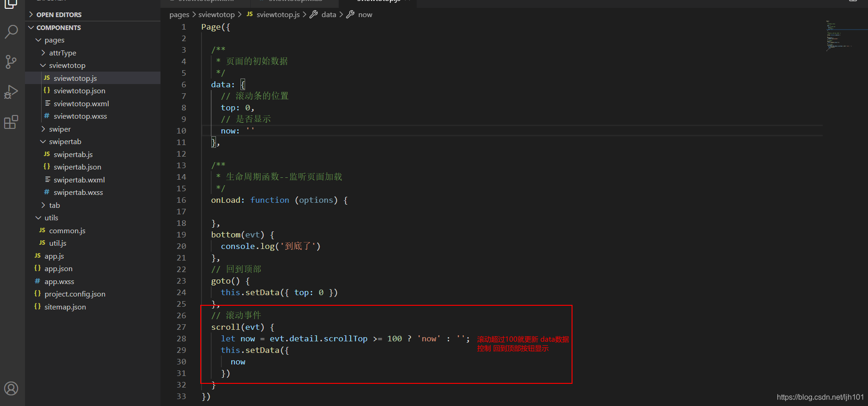This screenshot has height=406, width=868.
Task: Click the braces icon of sitemap.json
Action: pyautogui.click(x=37, y=307)
